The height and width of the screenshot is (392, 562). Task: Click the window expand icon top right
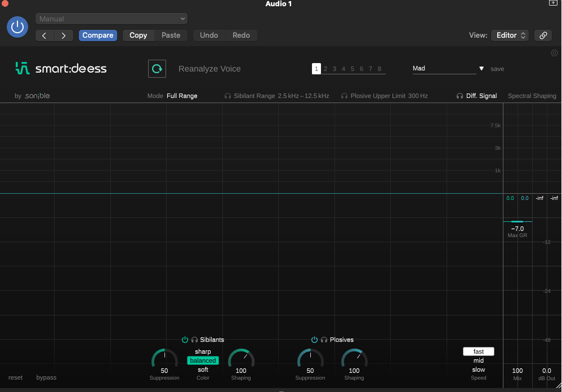point(553,3)
